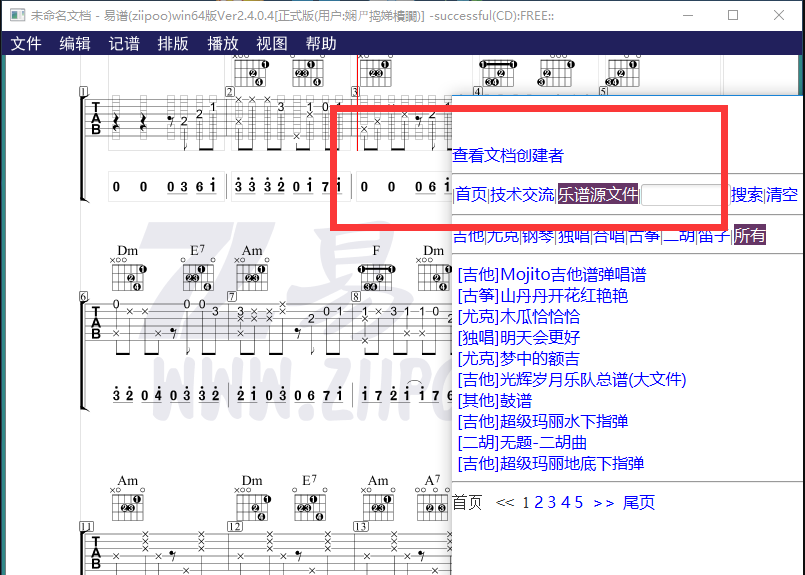Open [尤克]木瓜恰恰恰
Image resolution: width=805 pixels, height=575 pixels.
[519, 317]
